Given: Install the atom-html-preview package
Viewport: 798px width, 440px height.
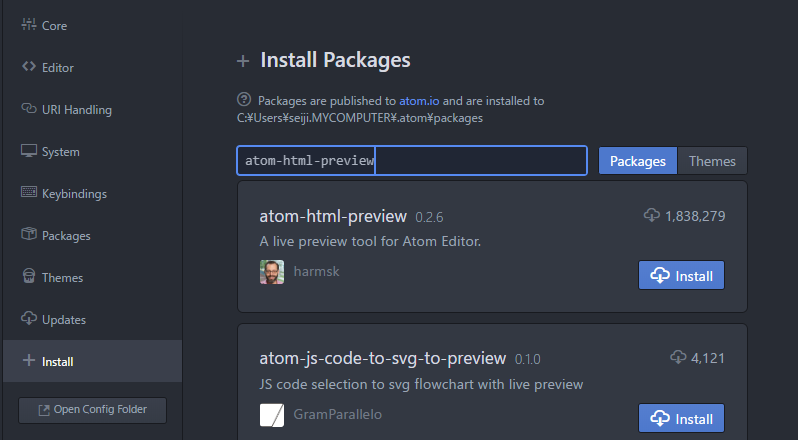Looking at the screenshot, I should 681,276.
